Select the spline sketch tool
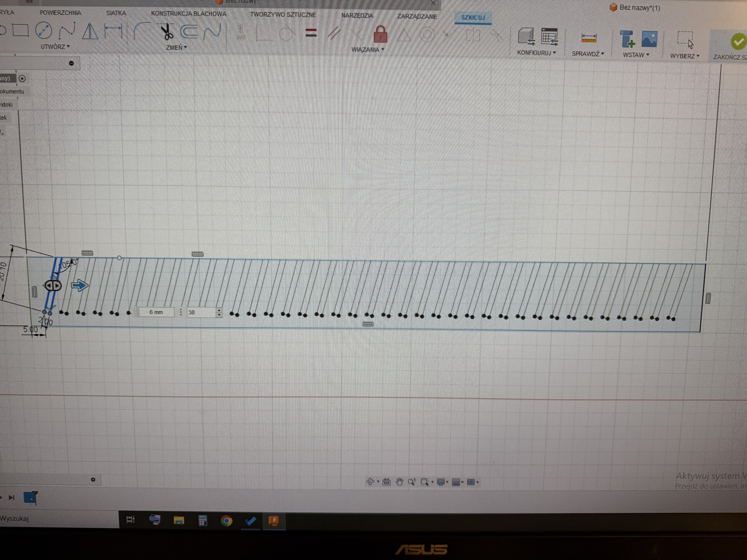 67,31
